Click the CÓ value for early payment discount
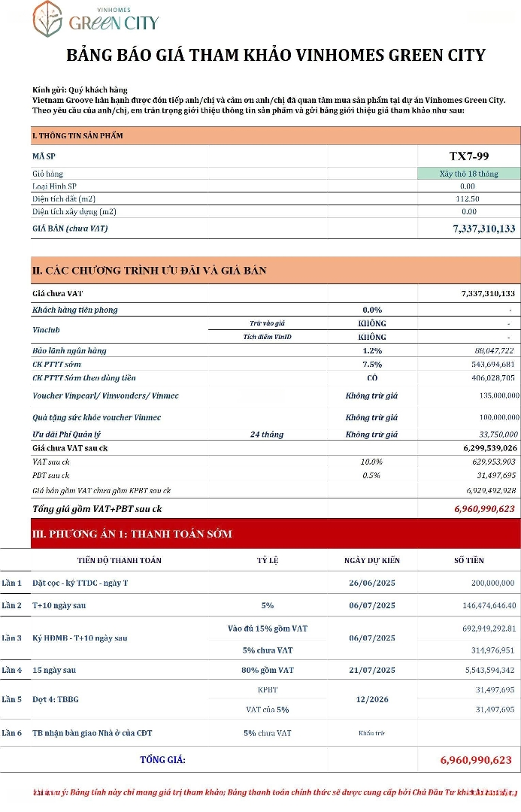521x812 pixels. (372, 377)
